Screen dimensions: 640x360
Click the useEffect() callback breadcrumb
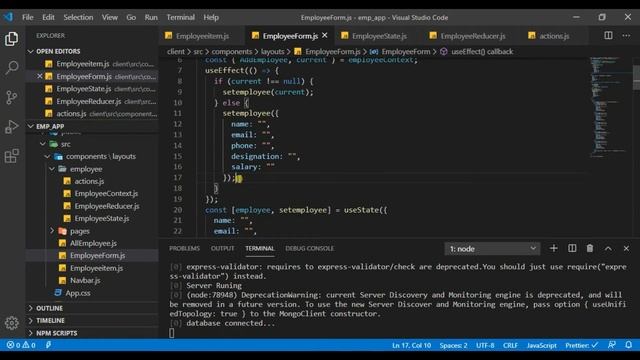point(482,51)
